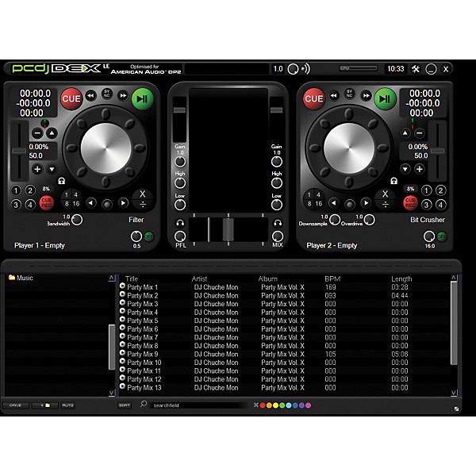The height and width of the screenshot is (476, 476).
Task: Select cue point 2 on Player 2
Action: (440, 190)
